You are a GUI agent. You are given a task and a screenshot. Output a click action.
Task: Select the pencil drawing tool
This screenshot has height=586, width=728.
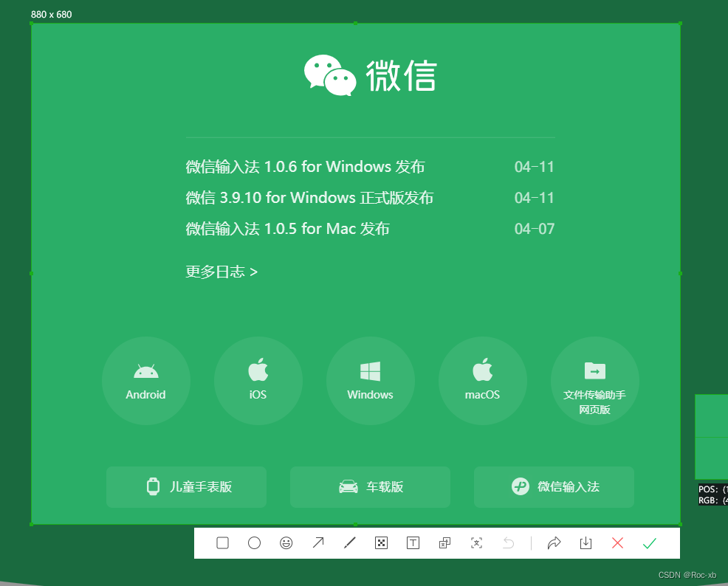[x=350, y=543]
